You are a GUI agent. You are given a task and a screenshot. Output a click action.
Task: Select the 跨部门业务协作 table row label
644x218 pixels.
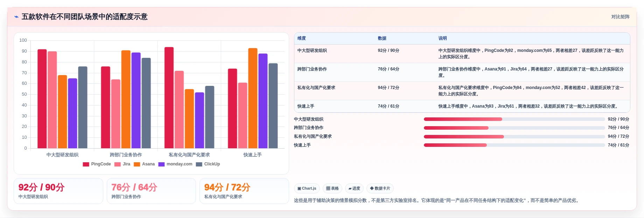pyautogui.click(x=312, y=69)
